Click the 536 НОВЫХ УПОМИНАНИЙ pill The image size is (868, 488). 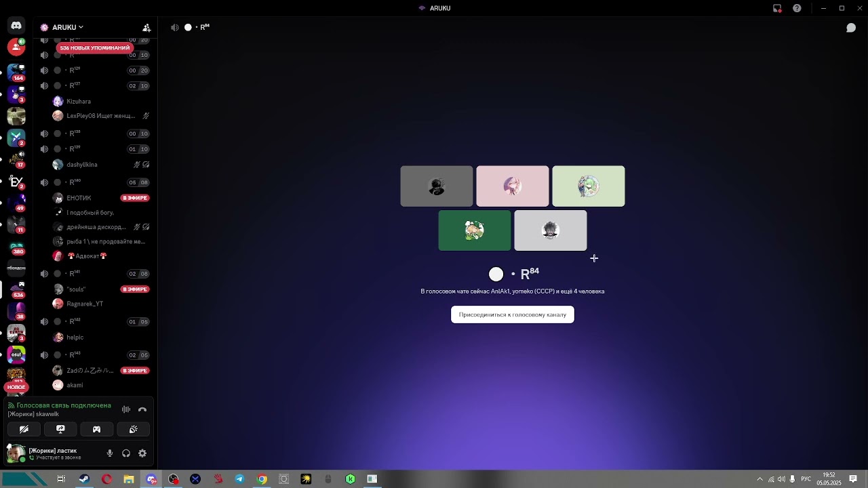tap(95, 48)
